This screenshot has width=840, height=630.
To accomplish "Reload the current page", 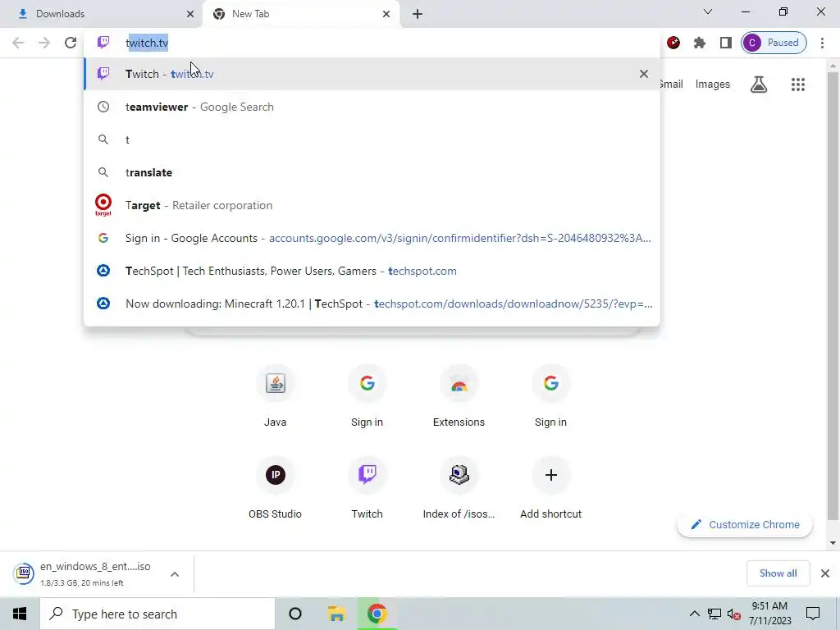I will coord(71,43).
